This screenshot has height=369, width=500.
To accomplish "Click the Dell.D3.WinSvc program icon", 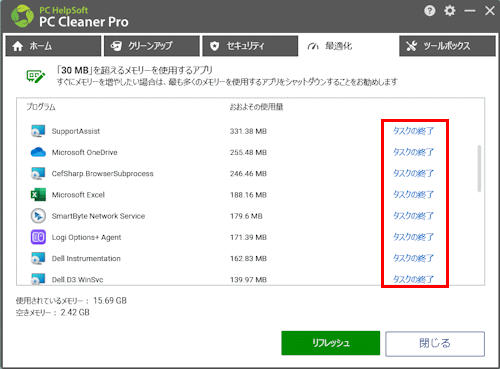I will (38, 279).
